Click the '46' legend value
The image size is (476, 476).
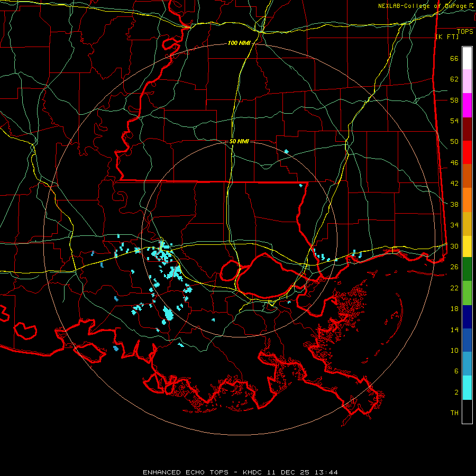point(454,163)
